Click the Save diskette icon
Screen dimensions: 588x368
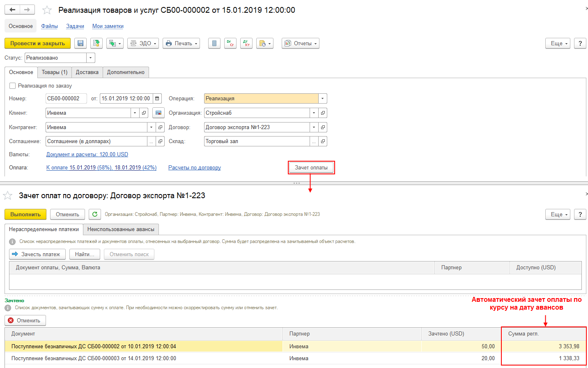point(80,43)
